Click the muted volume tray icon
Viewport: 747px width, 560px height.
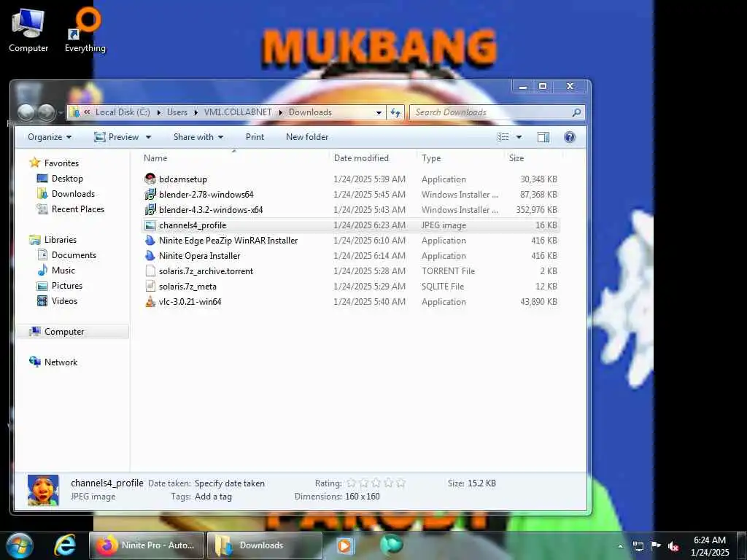click(673, 546)
